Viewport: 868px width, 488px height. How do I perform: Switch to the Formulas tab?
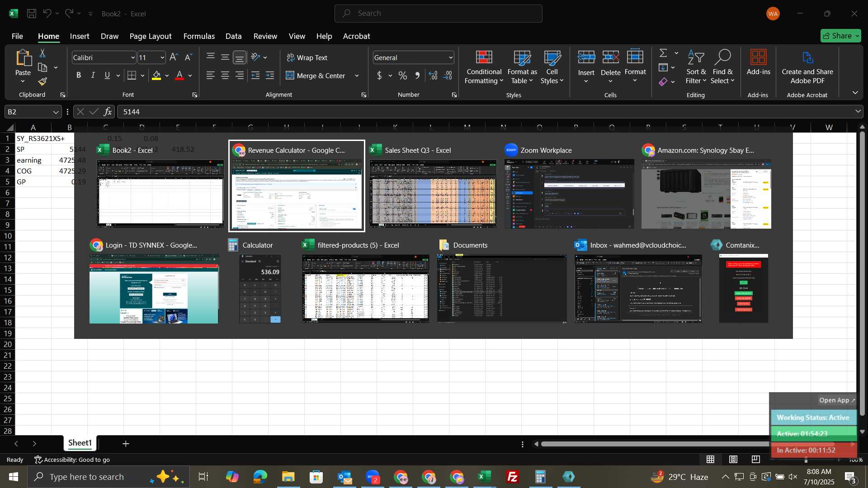pyautogui.click(x=199, y=36)
